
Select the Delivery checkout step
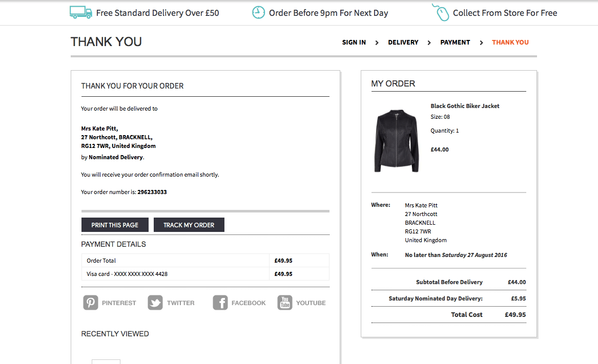[x=403, y=42]
